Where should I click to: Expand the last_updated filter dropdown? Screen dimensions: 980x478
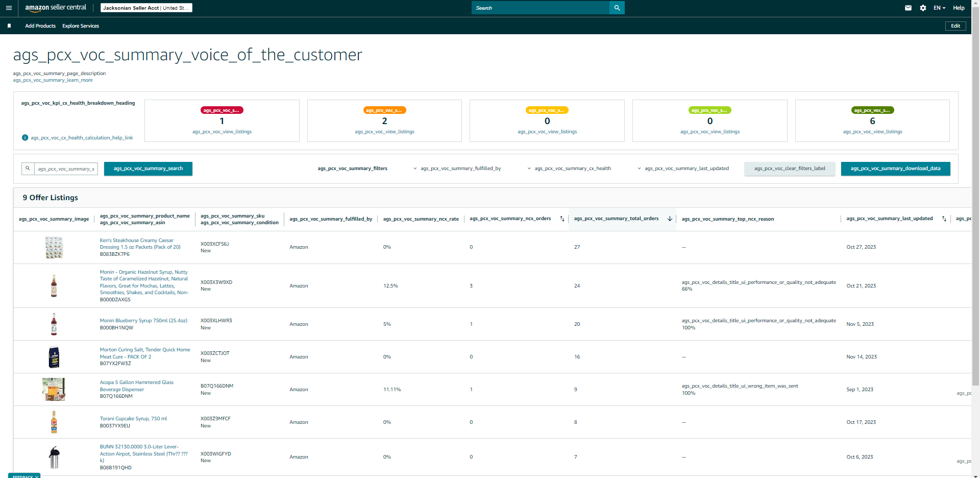pyautogui.click(x=683, y=169)
